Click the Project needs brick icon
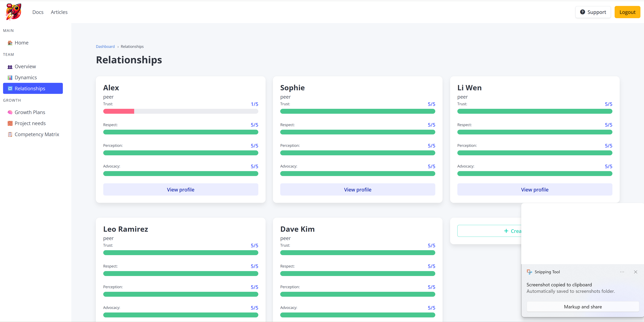The width and height of the screenshot is (644, 322). pos(10,123)
